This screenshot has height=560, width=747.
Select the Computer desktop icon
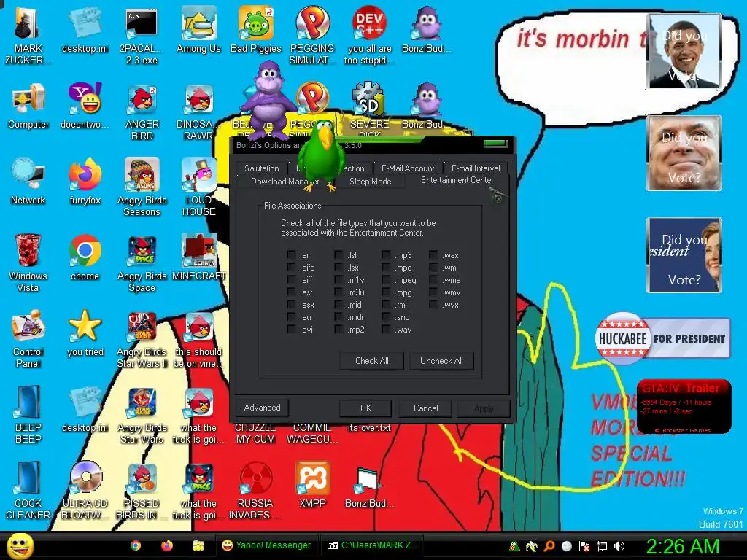tap(28, 106)
